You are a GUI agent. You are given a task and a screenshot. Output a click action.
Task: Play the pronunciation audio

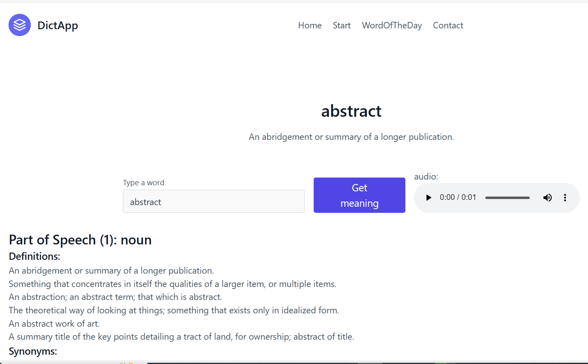429,198
